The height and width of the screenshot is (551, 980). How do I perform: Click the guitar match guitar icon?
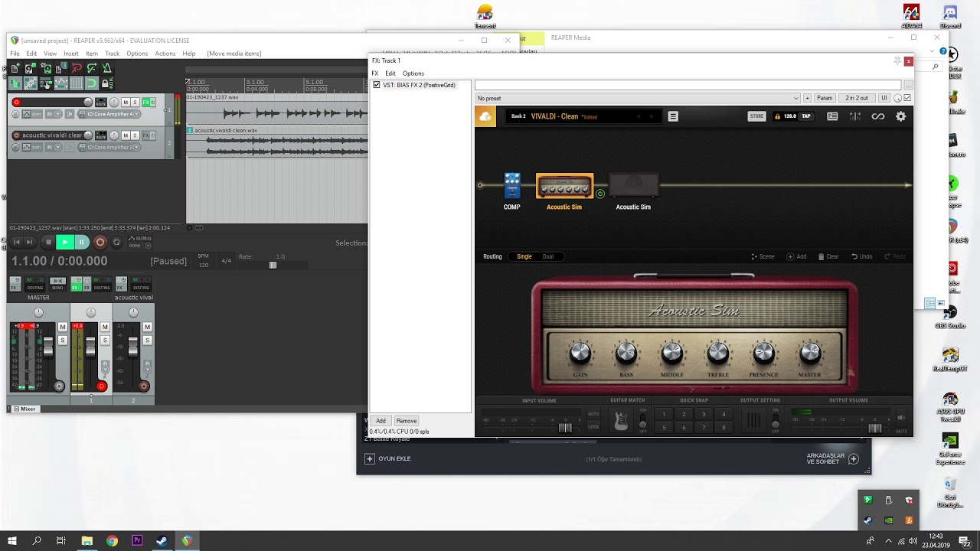pos(621,420)
